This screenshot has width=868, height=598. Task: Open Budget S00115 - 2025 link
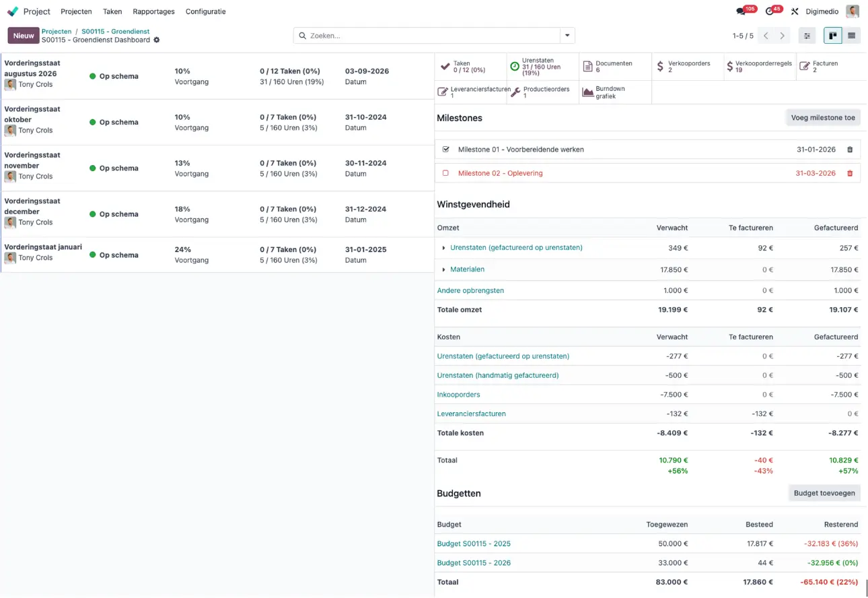[474, 543]
